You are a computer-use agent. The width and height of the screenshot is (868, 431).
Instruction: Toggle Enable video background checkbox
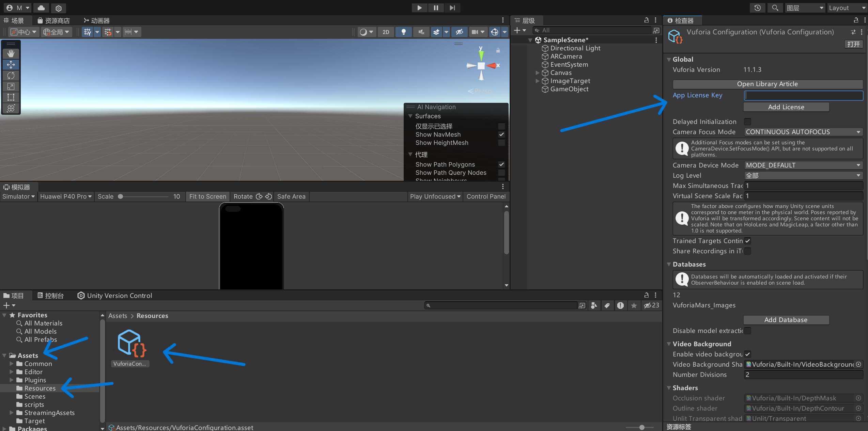748,354
